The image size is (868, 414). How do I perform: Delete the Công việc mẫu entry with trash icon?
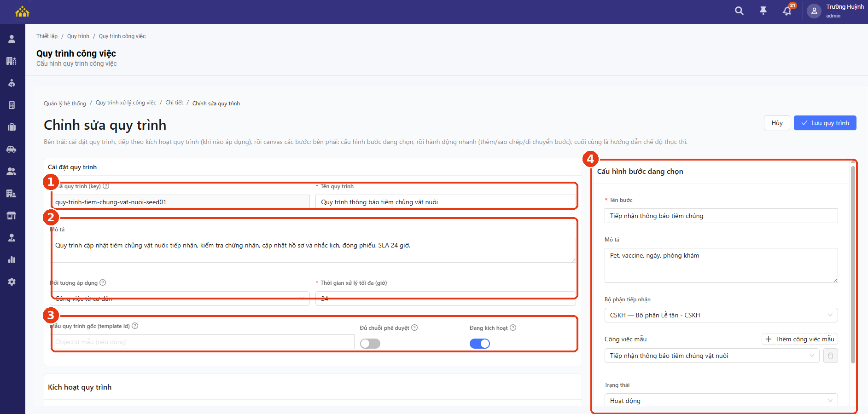tap(830, 356)
